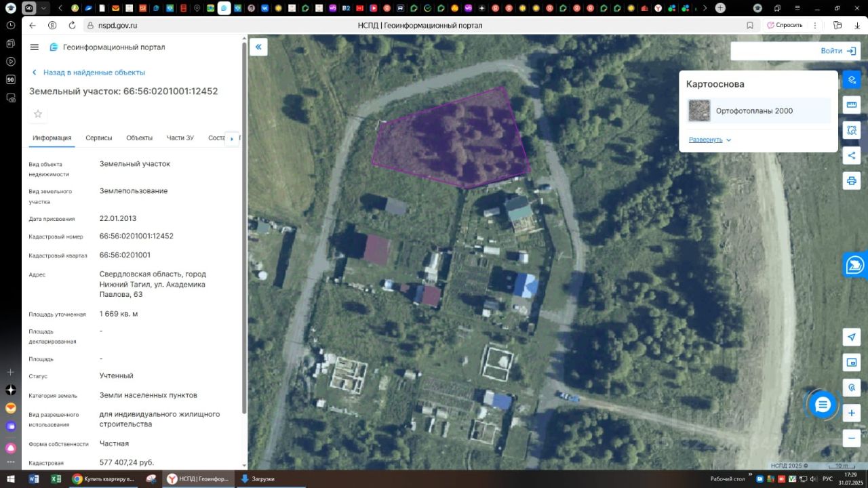Image resolution: width=868 pixels, height=488 pixels.
Task: Zoom out with the minus button
Action: [x=852, y=437]
